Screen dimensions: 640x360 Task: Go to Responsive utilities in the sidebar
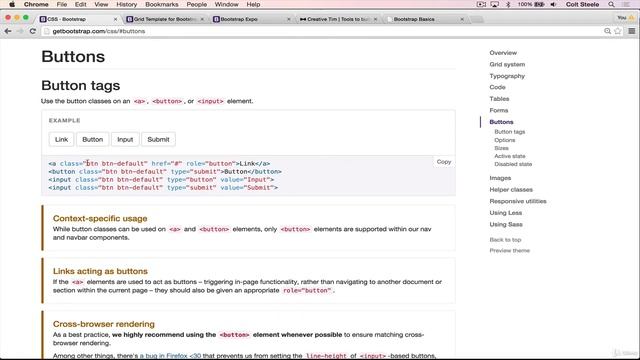click(x=518, y=201)
